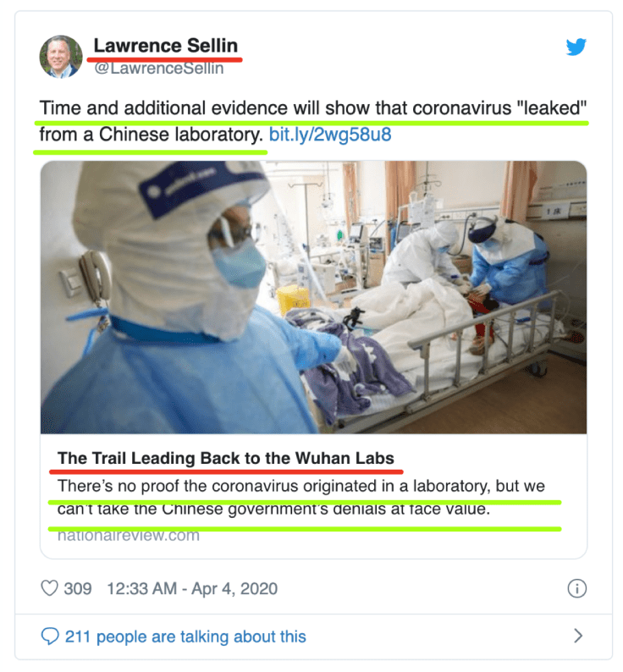Image resolution: width=623 pixels, height=672 pixels.
Task: Open 211 people are talking about this
Action: click(185, 636)
